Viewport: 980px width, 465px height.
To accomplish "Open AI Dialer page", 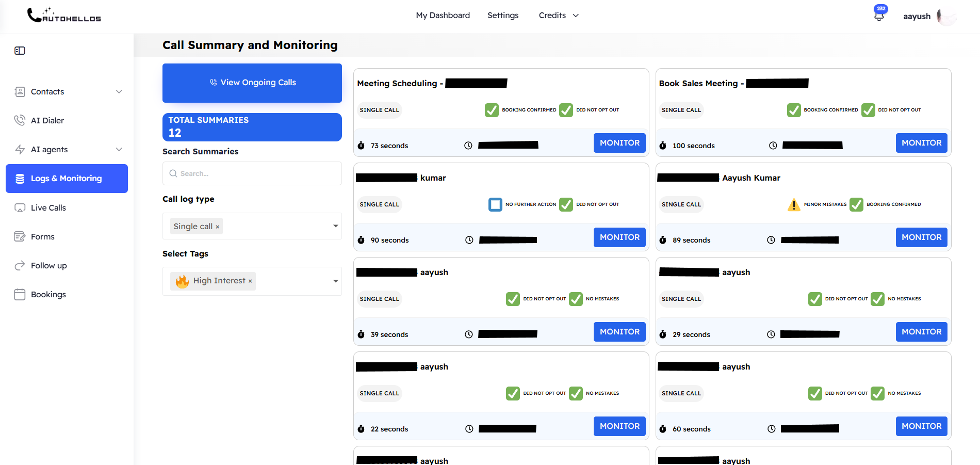I will (x=47, y=121).
